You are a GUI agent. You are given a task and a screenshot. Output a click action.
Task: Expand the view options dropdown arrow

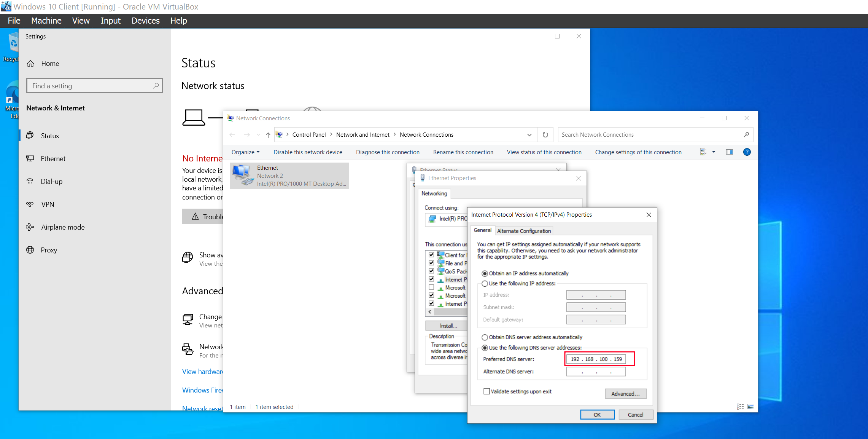pyautogui.click(x=714, y=152)
